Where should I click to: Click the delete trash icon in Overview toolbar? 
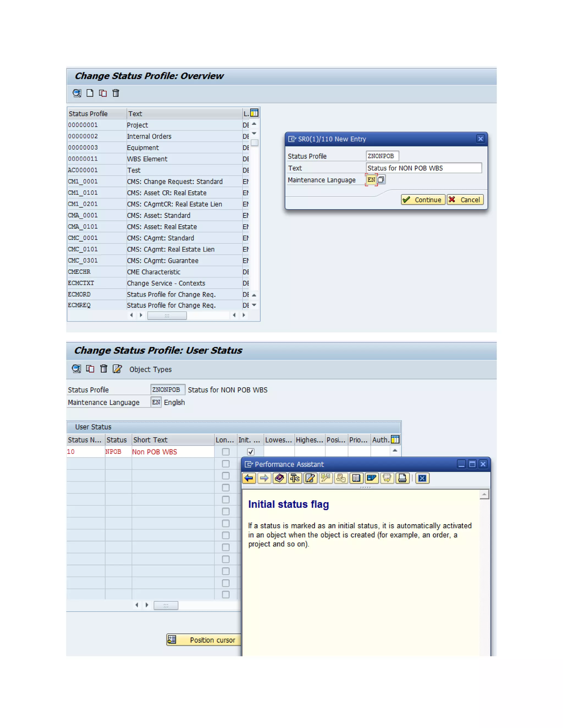115,93
